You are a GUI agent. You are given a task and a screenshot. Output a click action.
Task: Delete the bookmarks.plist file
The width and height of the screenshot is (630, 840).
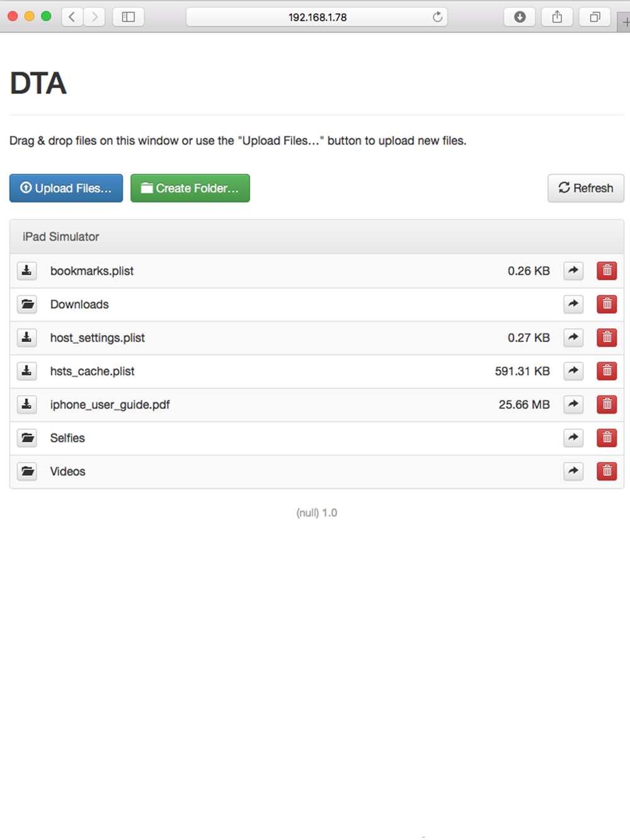click(x=607, y=271)
